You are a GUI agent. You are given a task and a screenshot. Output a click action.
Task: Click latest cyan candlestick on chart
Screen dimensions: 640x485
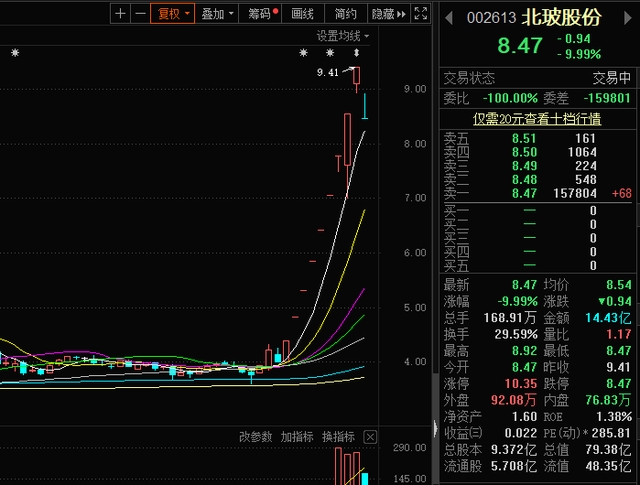[x=365, y=106]
